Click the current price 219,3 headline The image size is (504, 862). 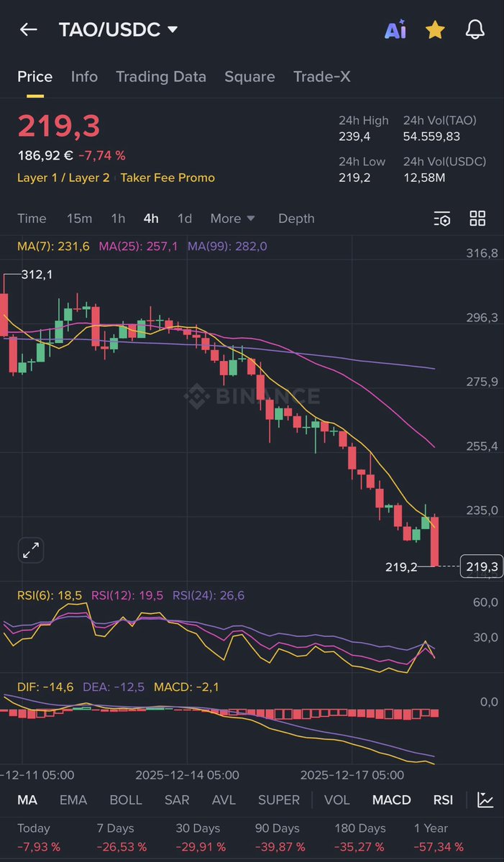(x=59, y=126)
